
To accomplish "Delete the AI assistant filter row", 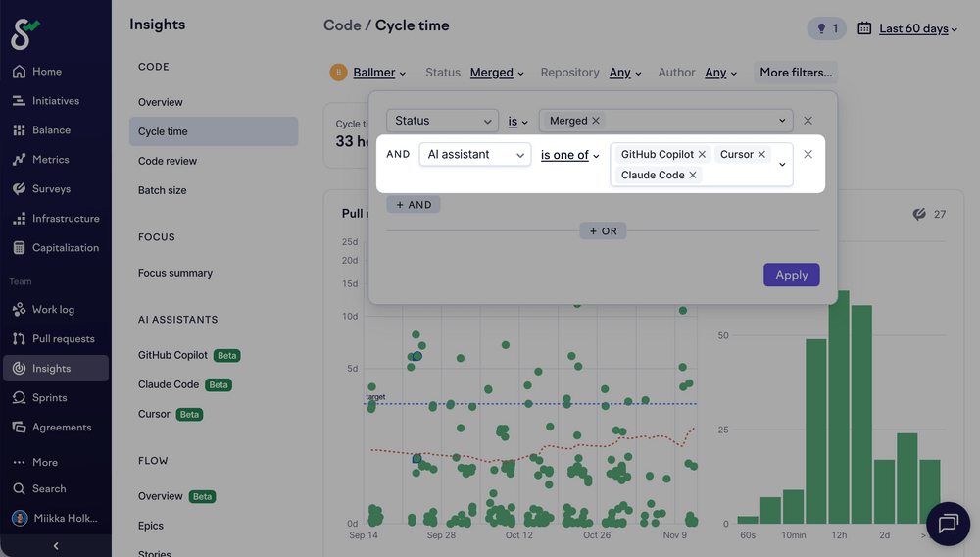I will click(808, 154).
